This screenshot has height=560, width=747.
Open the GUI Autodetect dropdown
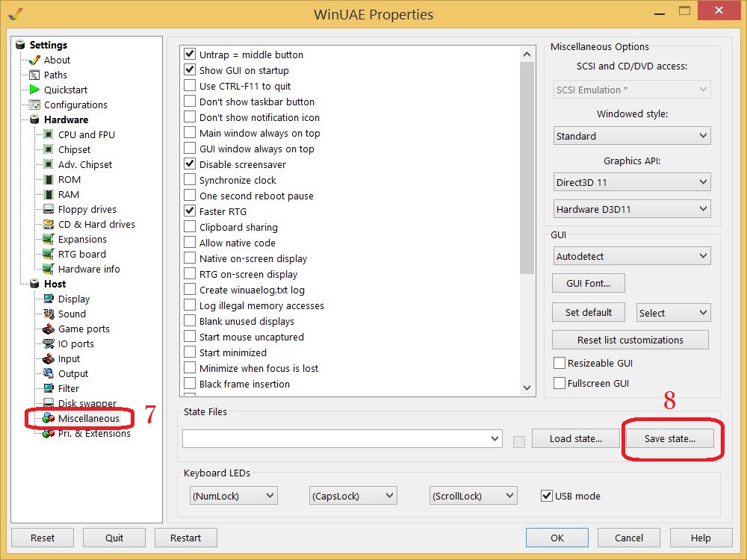click(x=632, y=256)
